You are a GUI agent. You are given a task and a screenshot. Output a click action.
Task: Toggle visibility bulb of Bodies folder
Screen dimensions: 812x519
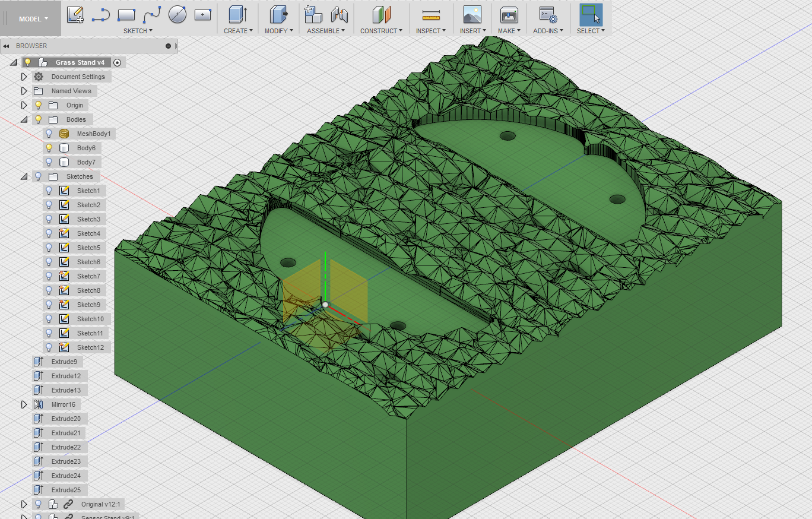39,119
